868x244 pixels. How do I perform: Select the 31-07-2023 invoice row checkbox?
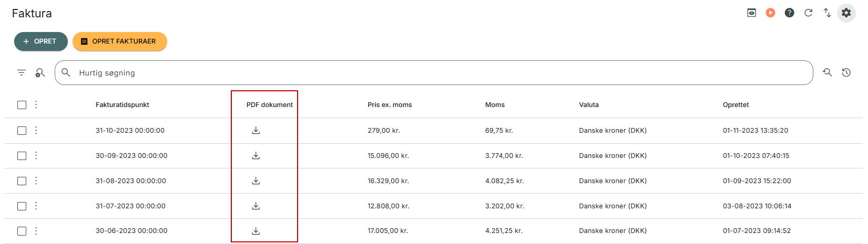(22, 206)
